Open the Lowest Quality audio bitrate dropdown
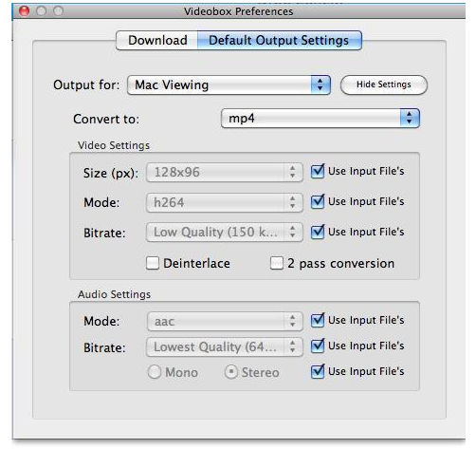Image resolution: width=476 pixels, height=449 pixels. [x=225, y=347]
